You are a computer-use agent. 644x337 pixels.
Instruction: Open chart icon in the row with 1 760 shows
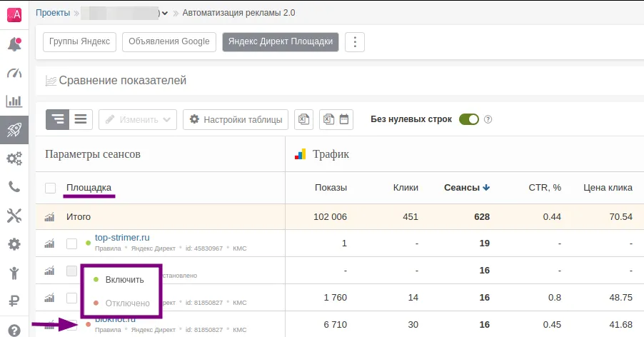pyautogui.click(x=50, y=298)
